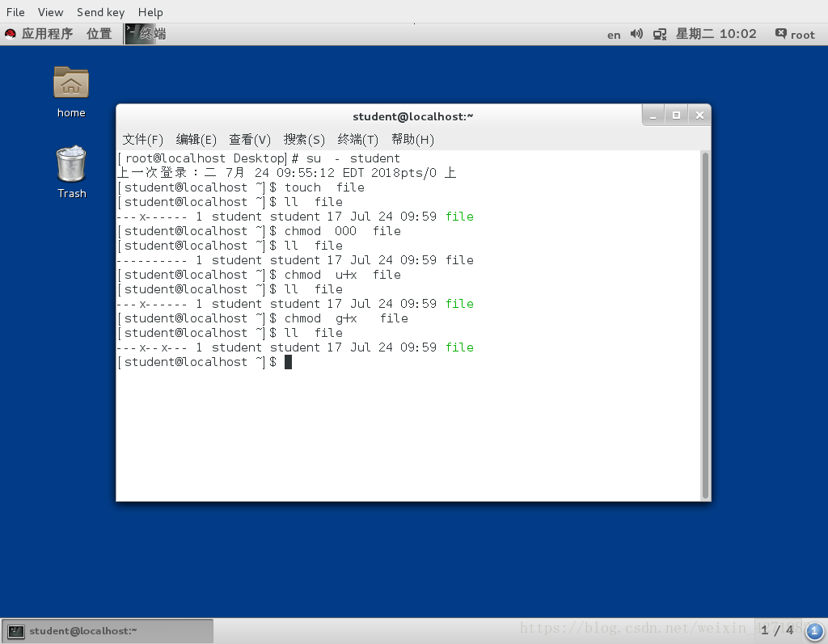This screenshot has height=644, width=828.
Task: Click the terminal icon in the bottom taskbar
Action: click(16, 631)
